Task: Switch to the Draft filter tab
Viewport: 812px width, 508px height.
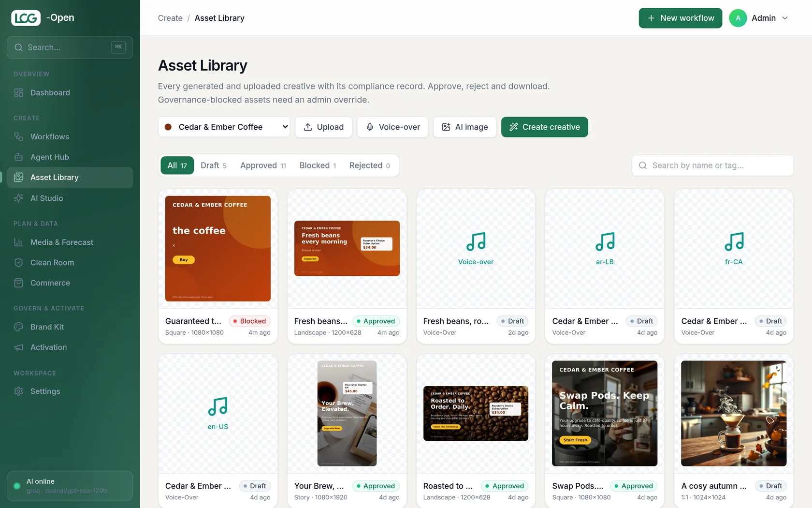Action: [x=214, y=165]
